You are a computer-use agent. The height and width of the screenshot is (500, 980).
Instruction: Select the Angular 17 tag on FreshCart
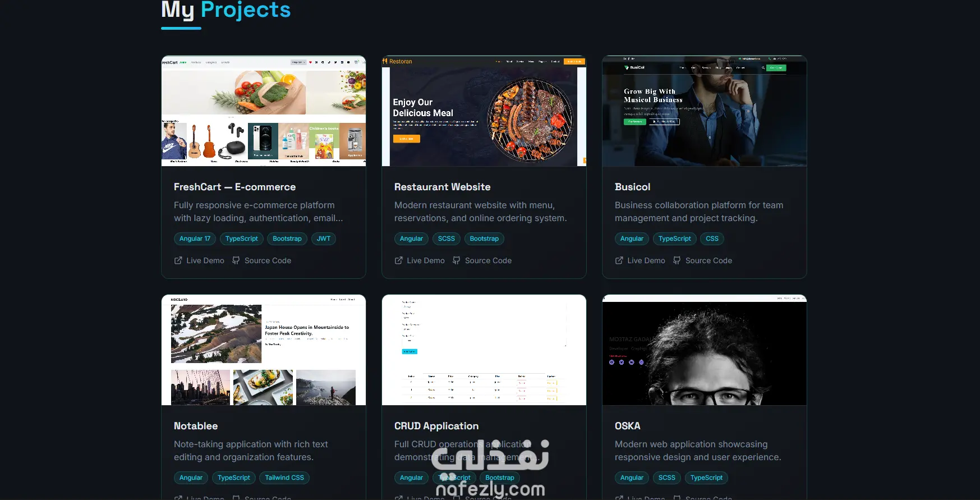(195, 238)
